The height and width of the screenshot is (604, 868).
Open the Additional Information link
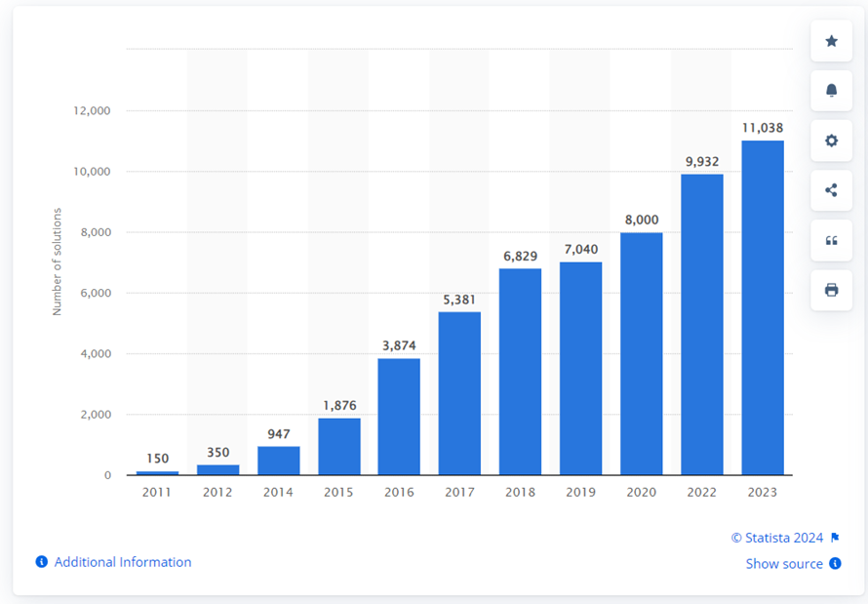click(123, 562)
